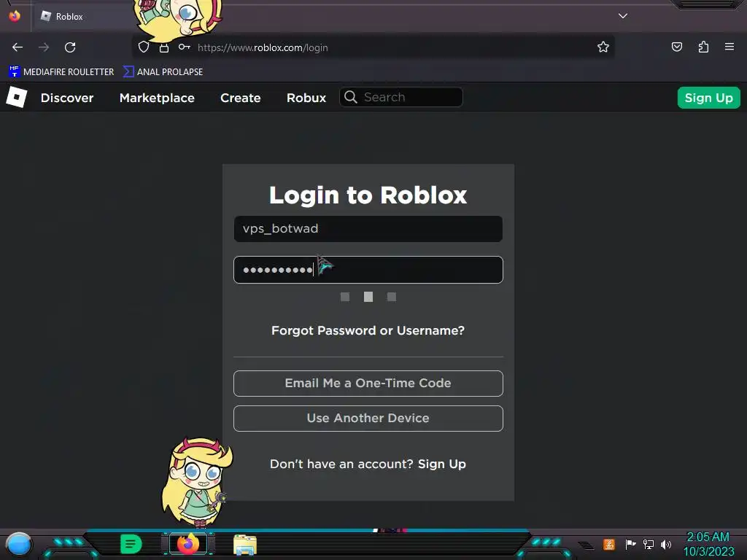Click the Roblox Search field
This screenshot has height=560, width=747.
coord(401,97)
